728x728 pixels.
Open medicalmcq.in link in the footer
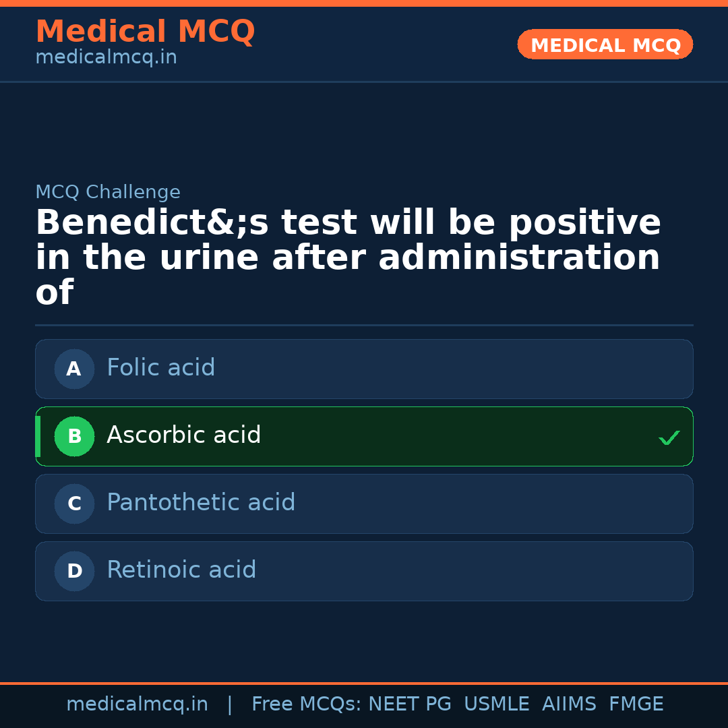click(137, 704)
